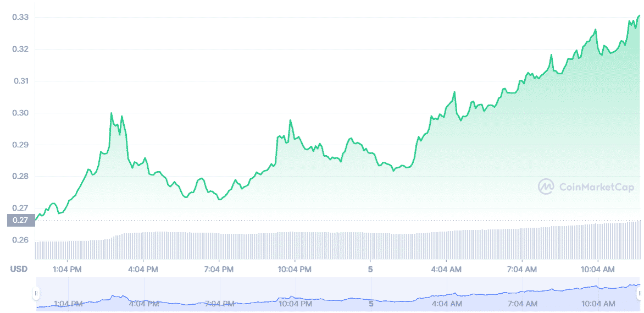Click the right navigator range handle
The height and width of the screenshot is (313, 644).
(x=640, y=294)
